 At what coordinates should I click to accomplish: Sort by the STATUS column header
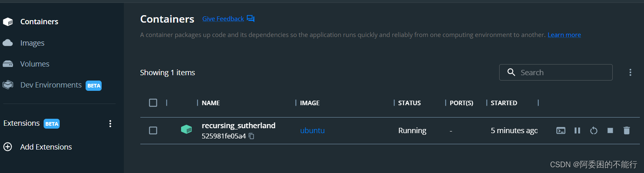tap(409, 103)
